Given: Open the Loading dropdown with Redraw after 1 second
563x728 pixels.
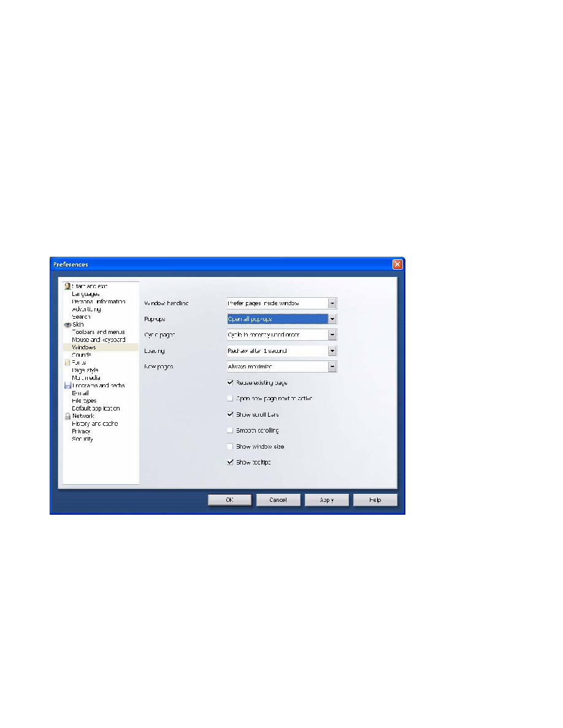Looking at the screenshot, I should [281, 351].
